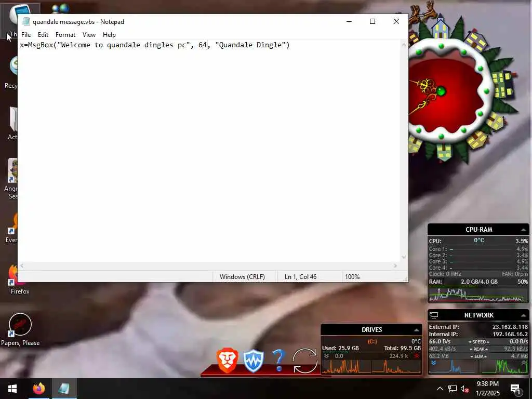Open the Wise Care shield icon in dock
The height and width of the screenshot is (399, 532).
(x=253, y=361)
